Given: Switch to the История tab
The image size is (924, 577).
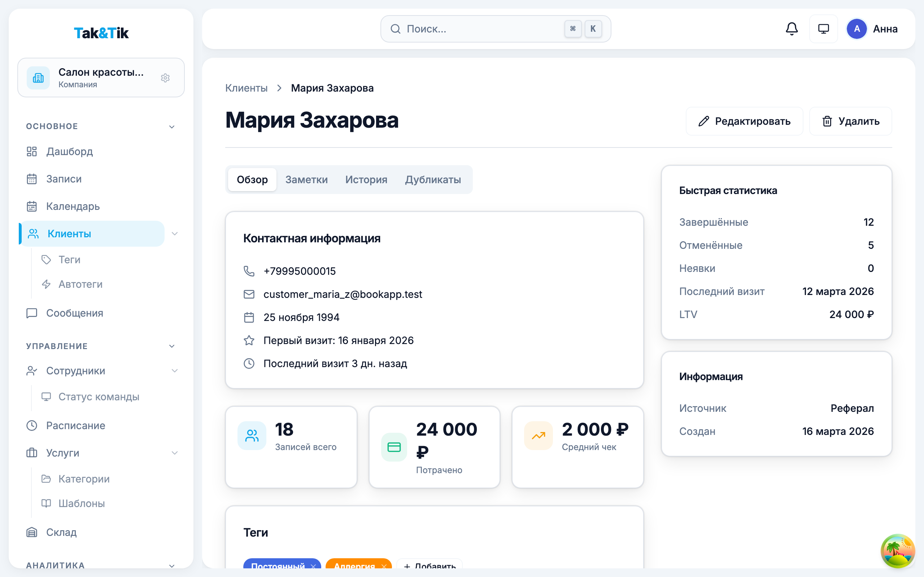Looking at the screenshot, I should [366, 179].
